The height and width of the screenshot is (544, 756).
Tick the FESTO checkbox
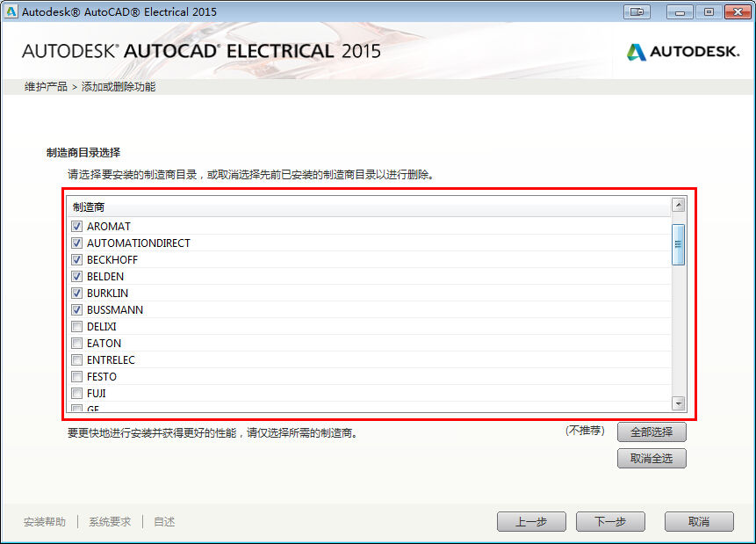click(x=77, y=377)
